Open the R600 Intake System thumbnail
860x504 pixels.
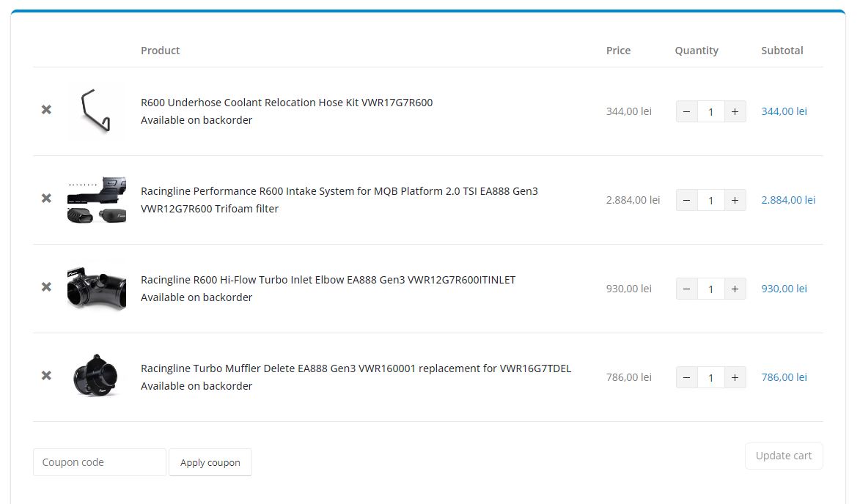click(97, 200)
